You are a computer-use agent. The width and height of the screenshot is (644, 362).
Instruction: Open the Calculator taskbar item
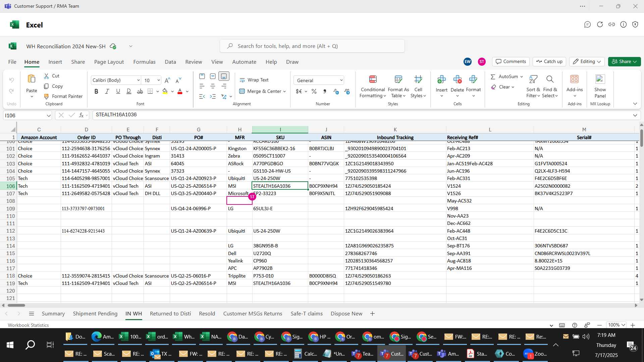[x=306, y=354]
